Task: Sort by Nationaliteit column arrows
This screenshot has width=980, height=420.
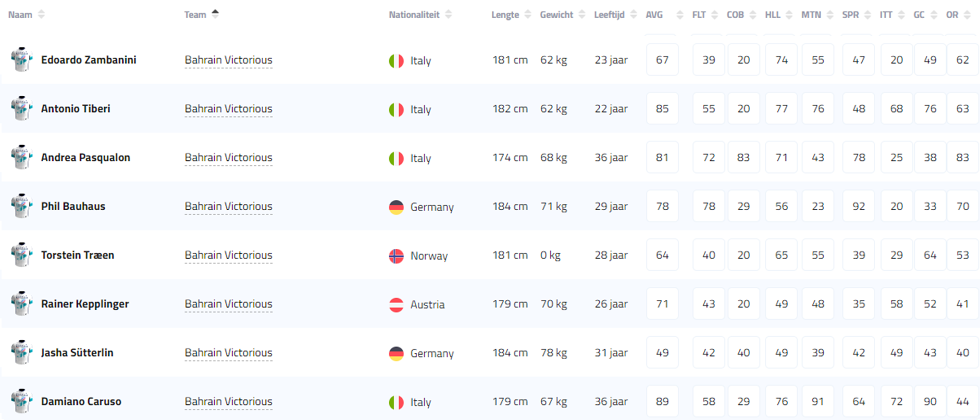Action: pos(449,15)
